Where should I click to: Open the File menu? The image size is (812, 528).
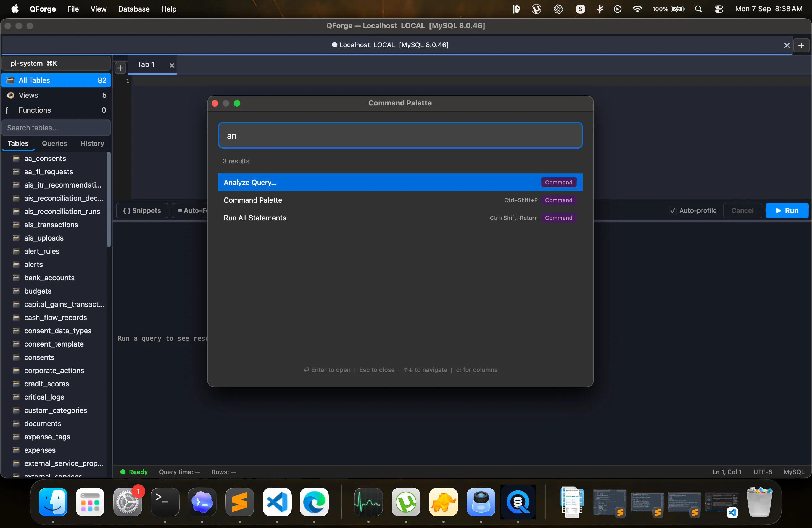click(x=73, y=9)
